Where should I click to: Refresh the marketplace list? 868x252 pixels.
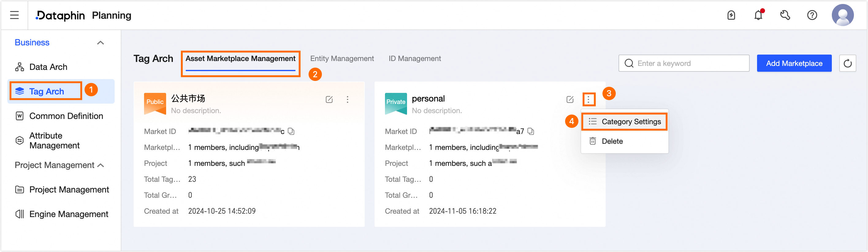tap(847, 63)
